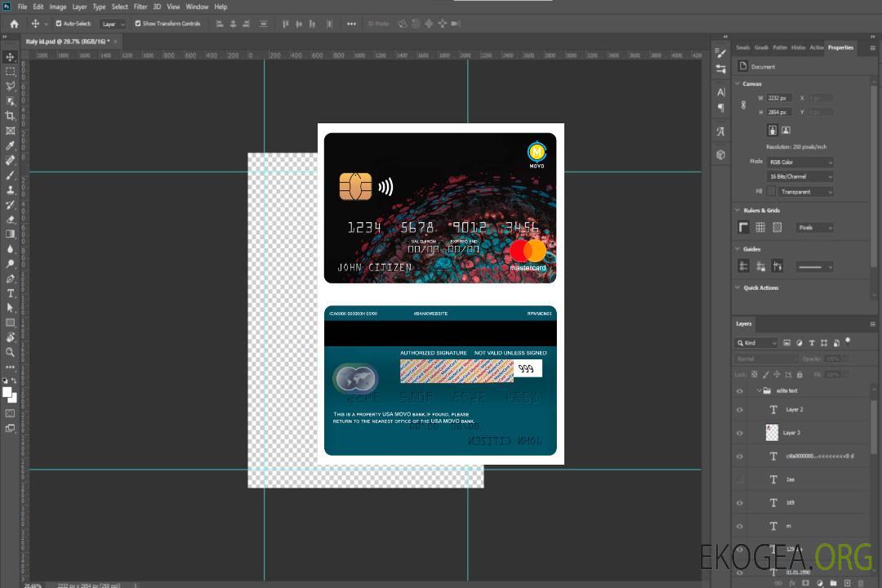Hide the '169' text layer
The image size is (882, 588).
click(740, 504)
